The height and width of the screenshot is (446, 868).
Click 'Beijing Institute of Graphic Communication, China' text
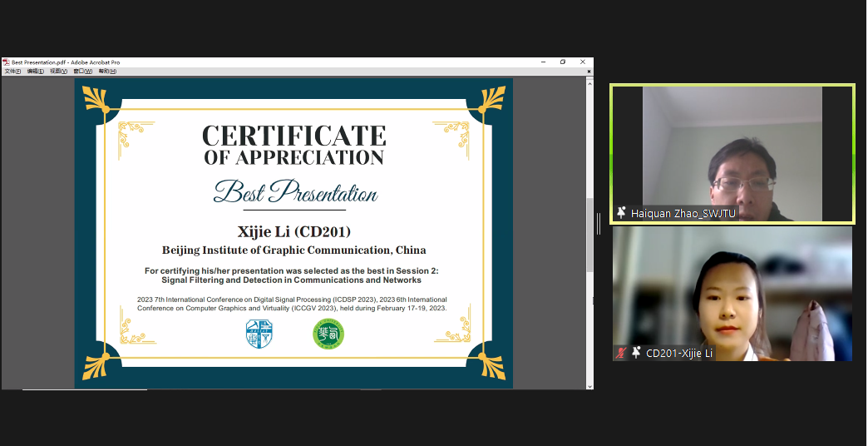coord(294,250)
